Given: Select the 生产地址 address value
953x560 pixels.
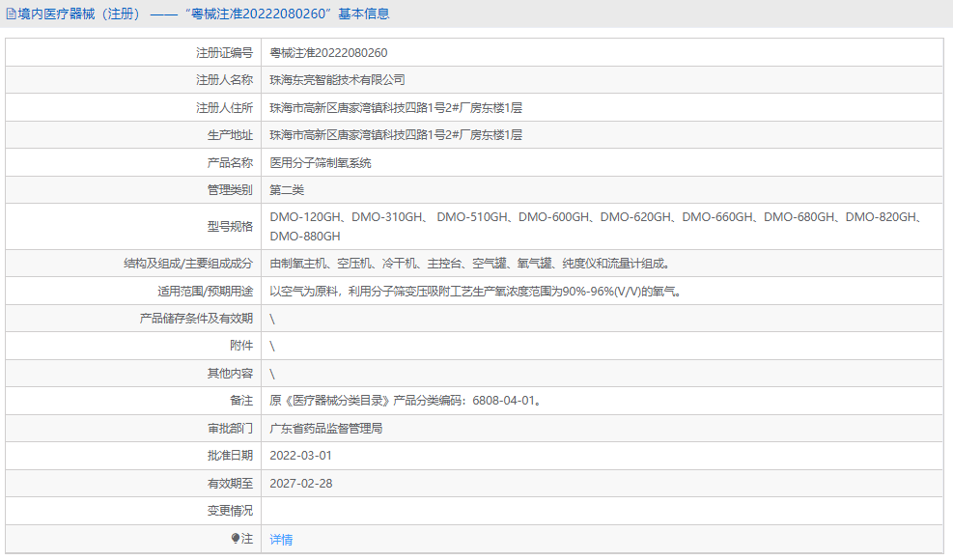Looking at the screenshot, I should pos(396,135).
